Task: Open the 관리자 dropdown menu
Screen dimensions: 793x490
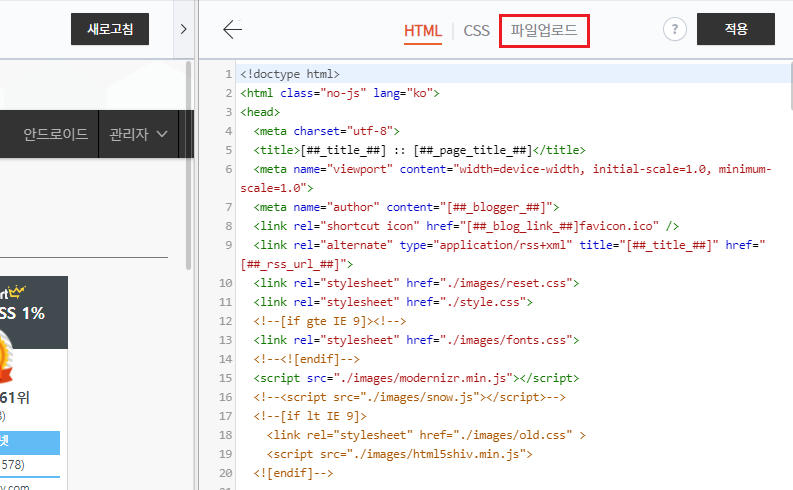Action: [x=138, y=134]
